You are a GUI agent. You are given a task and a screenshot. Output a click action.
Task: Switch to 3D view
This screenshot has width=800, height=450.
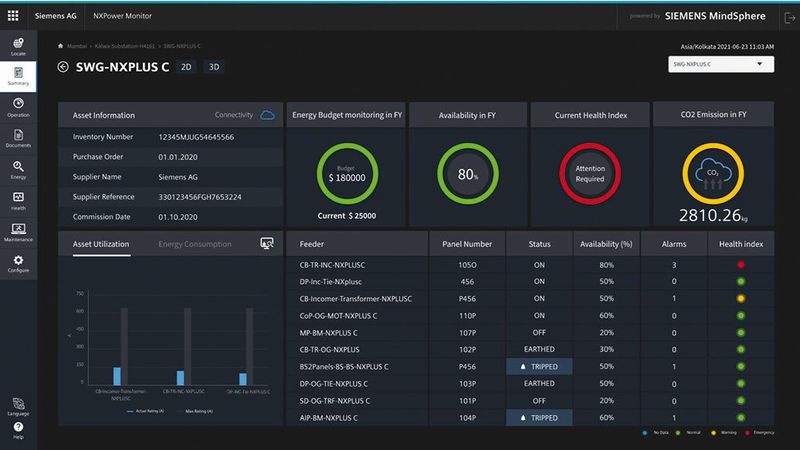pos(214,67)
